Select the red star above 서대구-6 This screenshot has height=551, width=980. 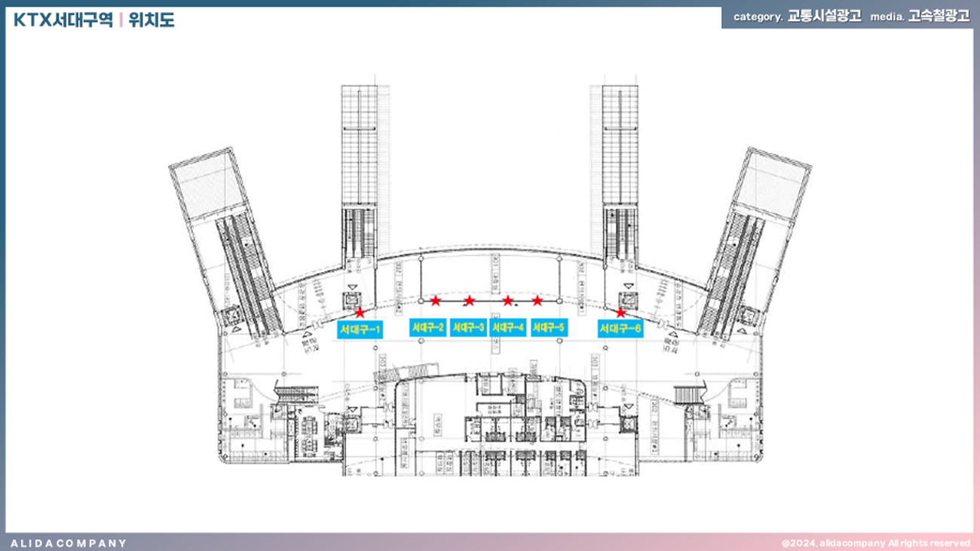pos(620,312)
